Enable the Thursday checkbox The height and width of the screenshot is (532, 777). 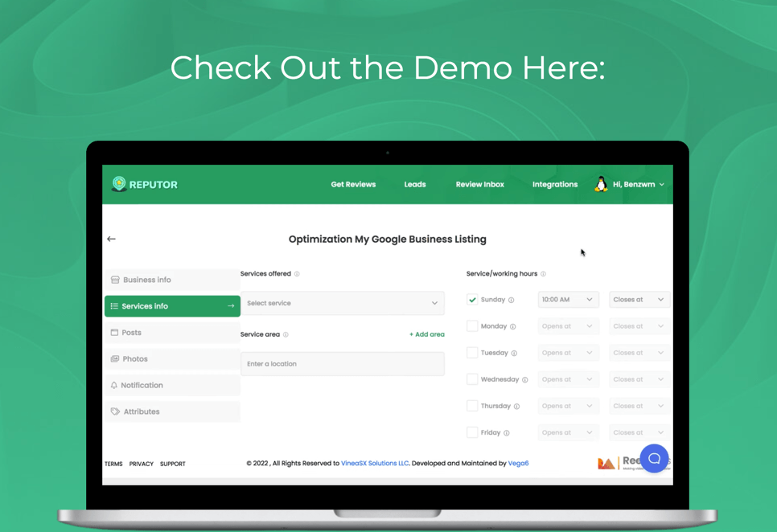[x=472, y=406]
